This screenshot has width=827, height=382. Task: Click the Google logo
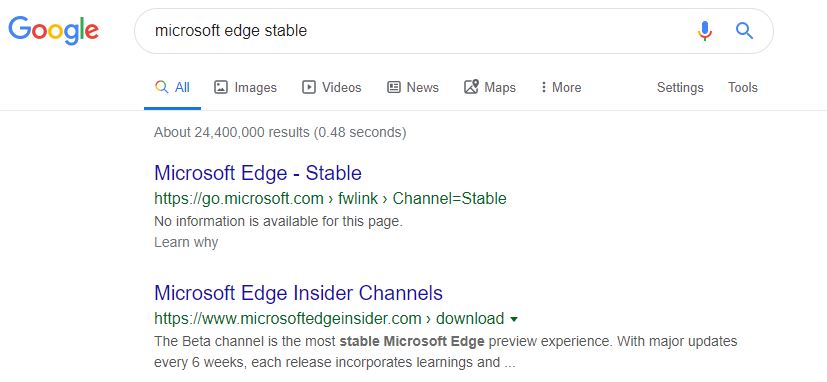(53, 30)
